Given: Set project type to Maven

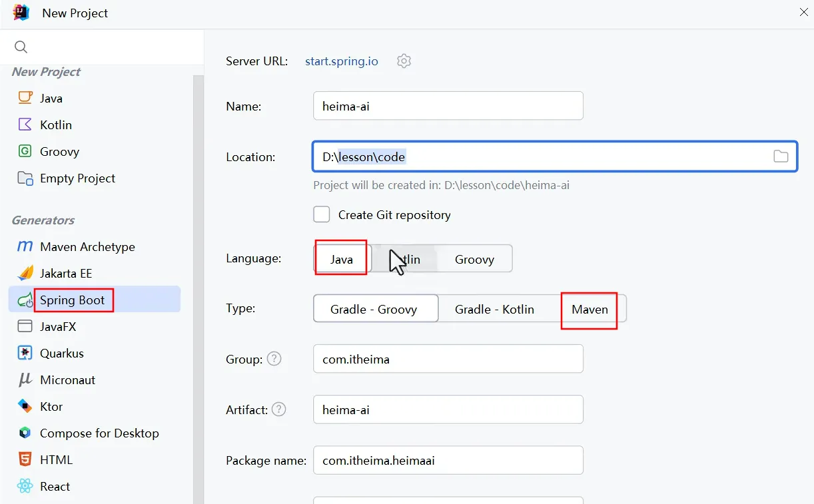Looking at the screenshot, I should click(590, 309).
